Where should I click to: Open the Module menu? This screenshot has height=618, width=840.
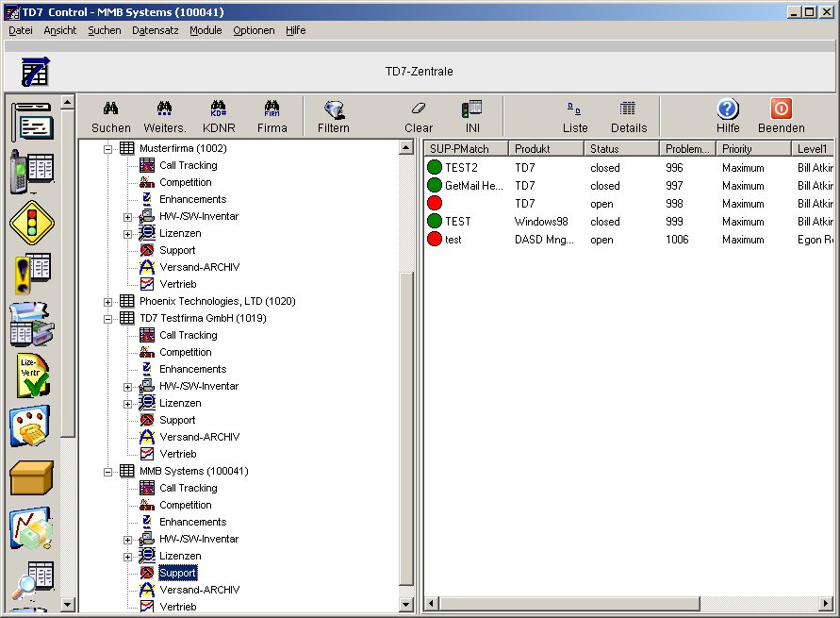click(206, 30)
